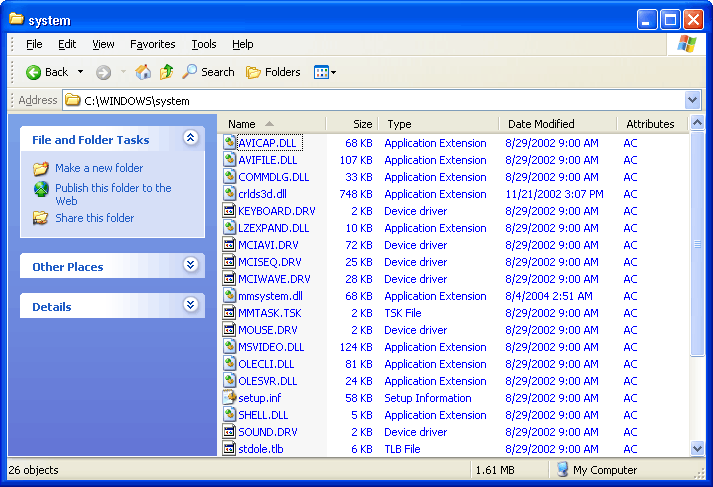Sort by the Attributes column header
This screenshot has width=713, height=487.
pyautogui.click(x=653, y=124)
